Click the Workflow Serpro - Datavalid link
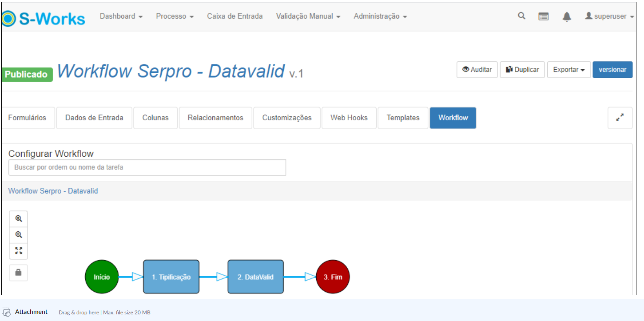Image resolution: width=644 pixels, height=321 pixels. [x=53, y=191]
